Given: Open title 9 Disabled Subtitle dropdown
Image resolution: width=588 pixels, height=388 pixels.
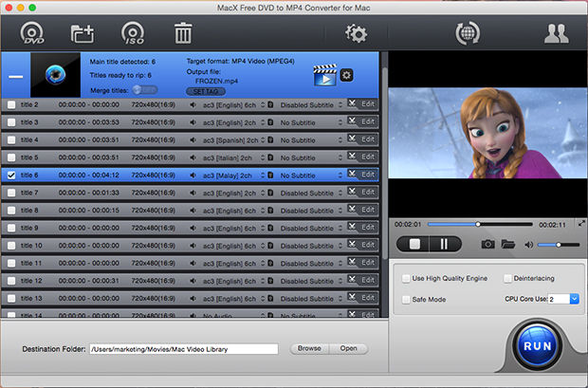Looking at the screenshot, I should (x=311, y=228).
